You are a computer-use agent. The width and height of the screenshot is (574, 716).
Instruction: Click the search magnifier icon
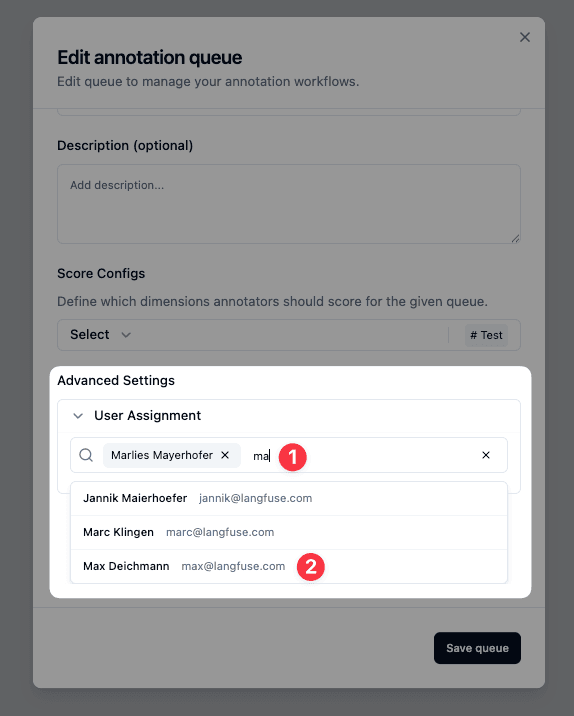(86, 455)
